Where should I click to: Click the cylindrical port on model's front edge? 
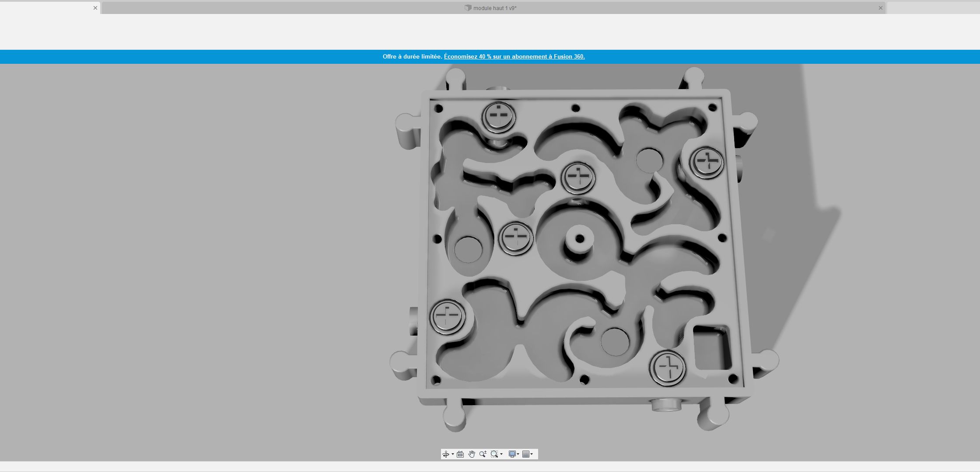pos(666,404)
